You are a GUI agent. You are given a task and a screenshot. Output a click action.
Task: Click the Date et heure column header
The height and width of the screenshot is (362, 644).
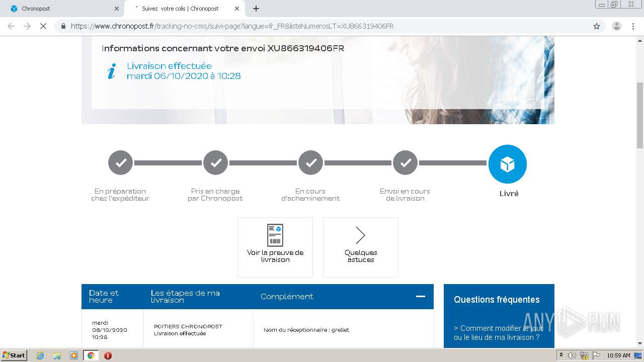(x=104, y=296)
